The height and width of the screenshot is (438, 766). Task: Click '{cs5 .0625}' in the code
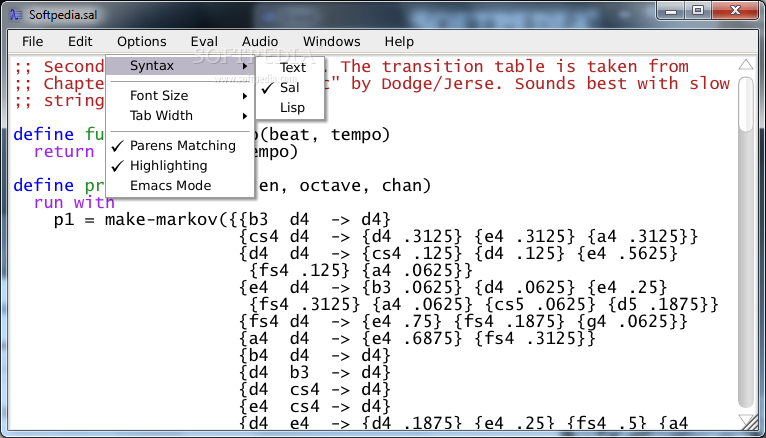541,305
